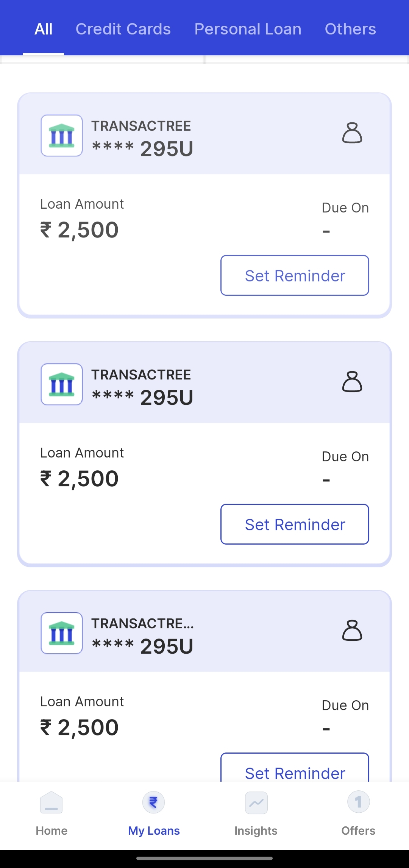This screenshot has width=409, height=868.
Task: Tap the second loan's masked account number 295U
Action: [143, 398]
